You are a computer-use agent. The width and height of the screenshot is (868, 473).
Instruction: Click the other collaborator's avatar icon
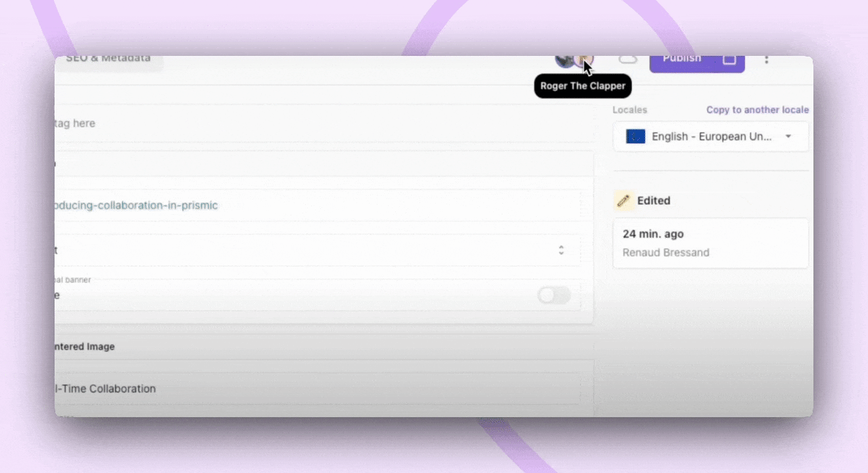pos(564,61)
